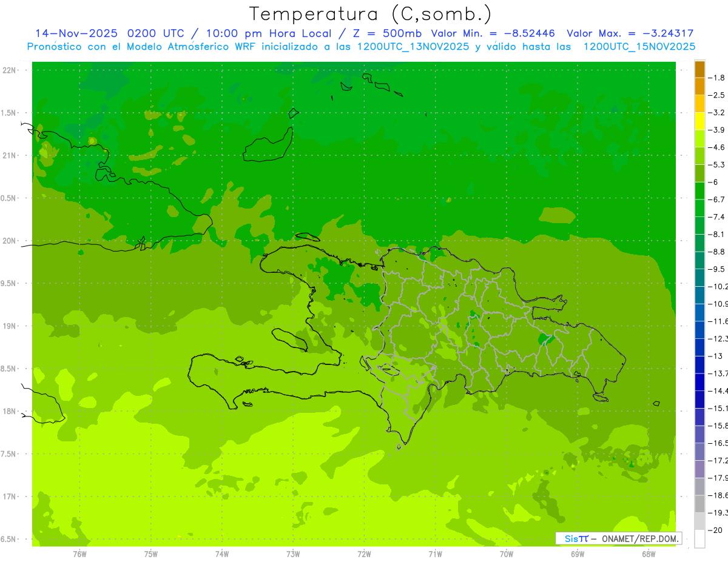Click the "-7.4" colorbar value
The height and width of the screenshot is (562, 728).
coord(716,217)
